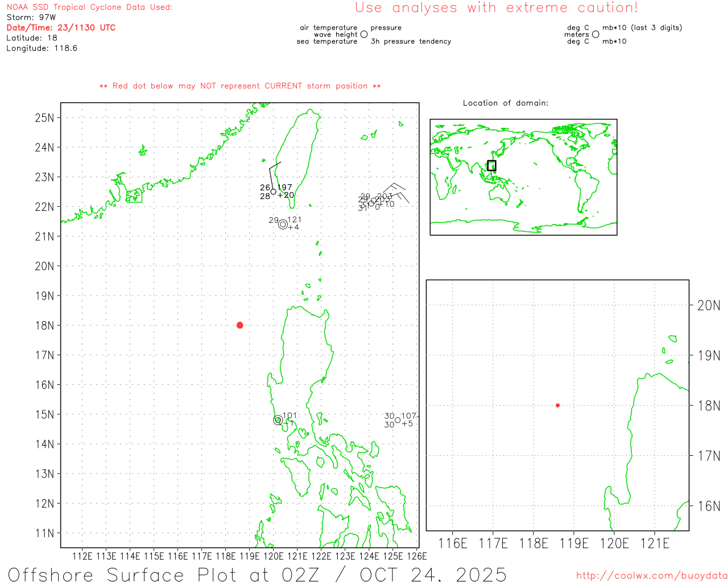Click the legend circle beside the 'meters' label
This screenshot has width=728, height=582.
(x=595, y=35)
